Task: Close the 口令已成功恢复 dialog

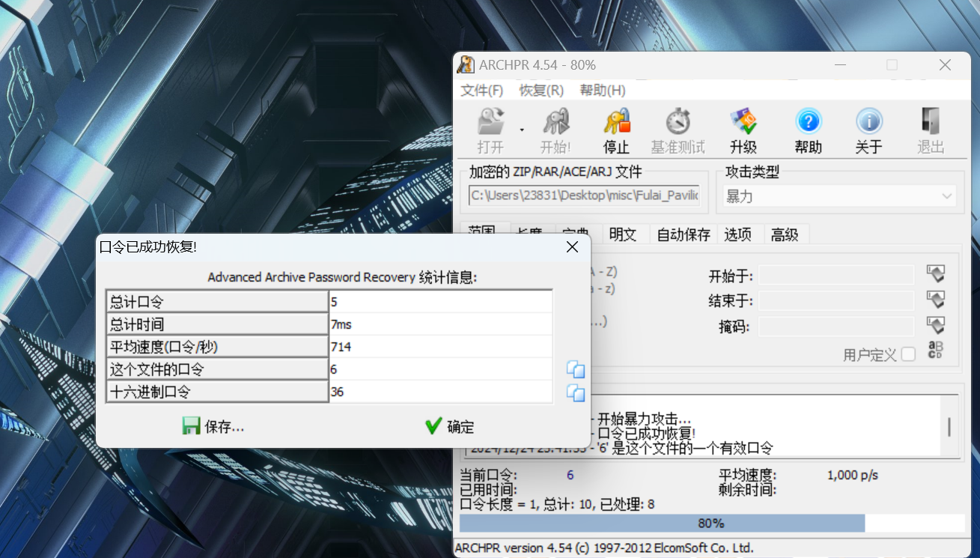Action: 572,246
